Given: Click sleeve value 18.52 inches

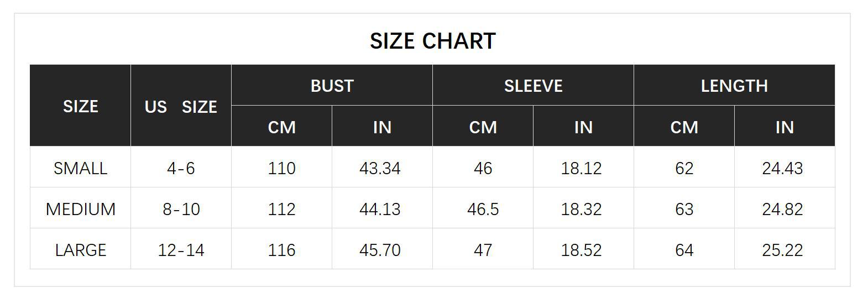Looking at the screenshot, I should coord(581,250).
